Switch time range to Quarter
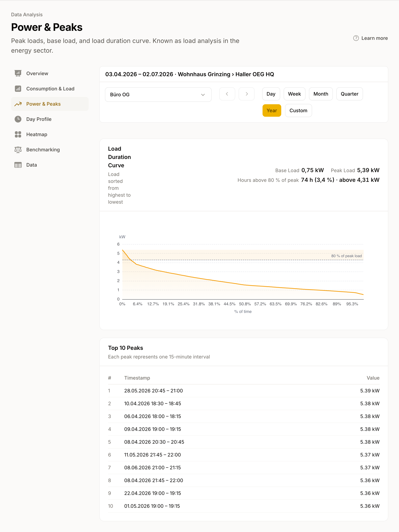Viewport: 399px width, 532px height. point(349,94)
